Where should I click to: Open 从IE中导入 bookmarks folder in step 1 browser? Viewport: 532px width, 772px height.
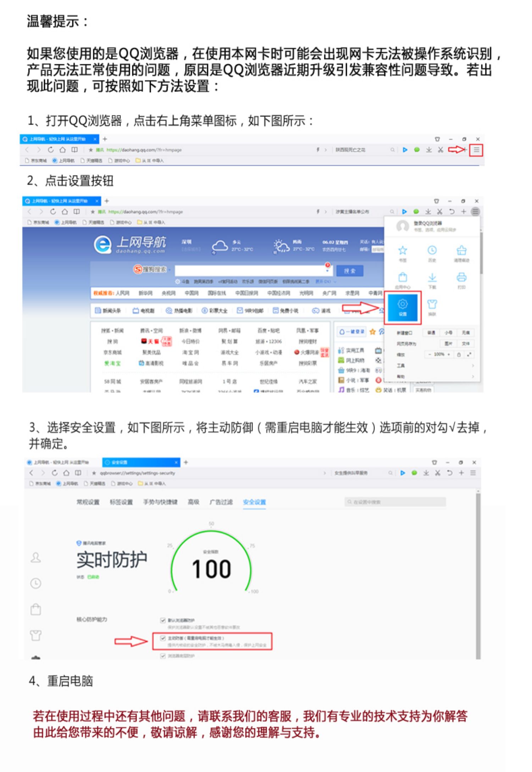click(150, 161)
